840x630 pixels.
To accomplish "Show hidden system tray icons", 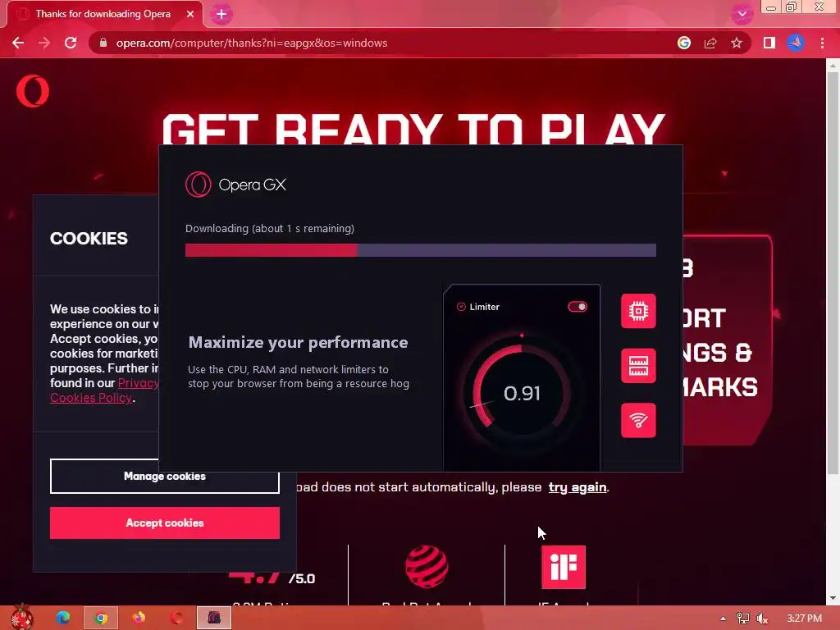I will coord(724,619).
